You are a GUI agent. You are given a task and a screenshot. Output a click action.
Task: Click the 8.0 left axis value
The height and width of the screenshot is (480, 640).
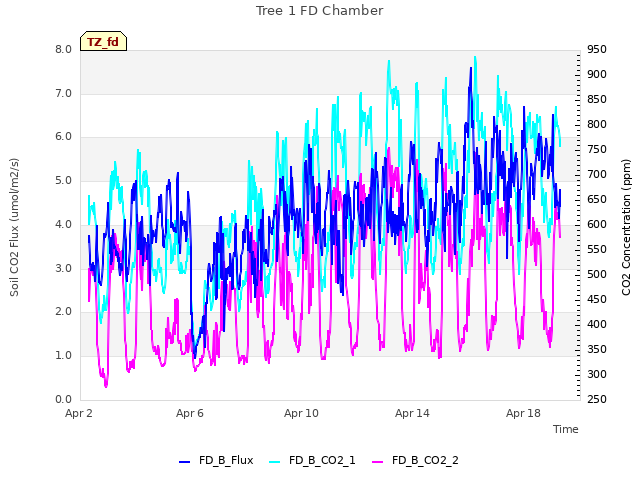point(64,49)
